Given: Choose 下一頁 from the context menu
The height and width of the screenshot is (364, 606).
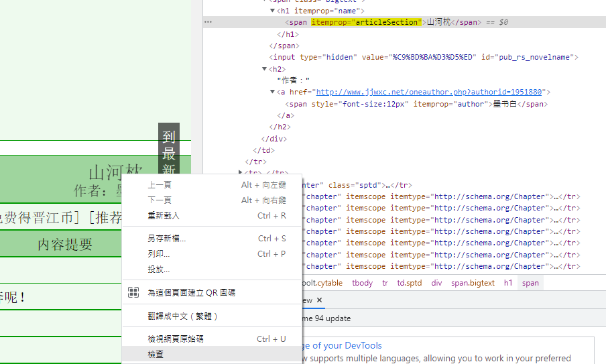Looking at the screenshot, I should tap(212, 200).
